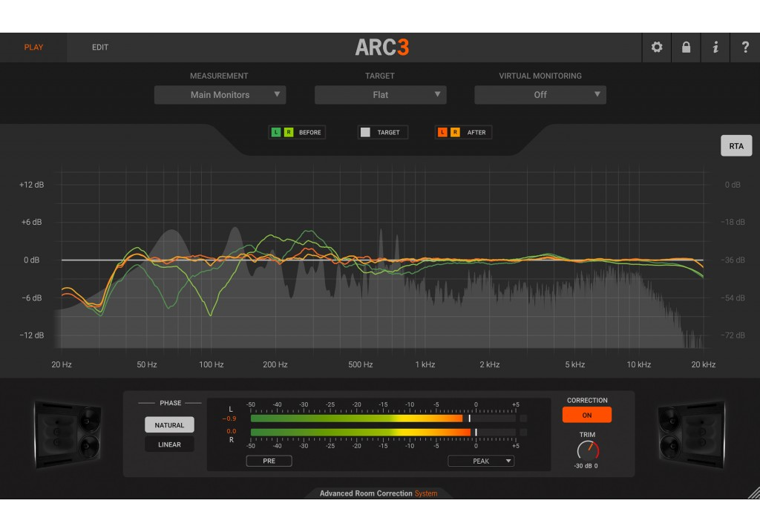Click the '1 kHz' frequency axis label
Viewport: 760px width, 532px height.
pyautogui.click(x=425, y=364)
